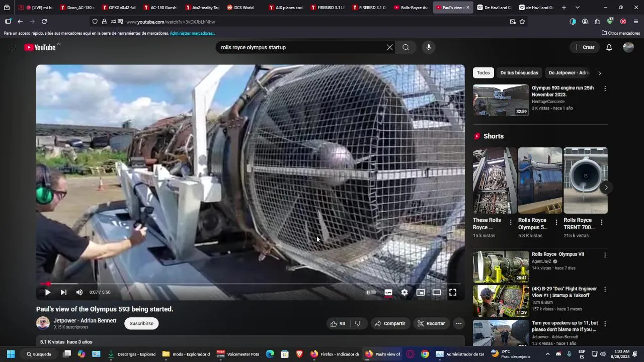
Task: Open Jetpower - Adrian Bennett channel
Action: click(x=85, y=320)
